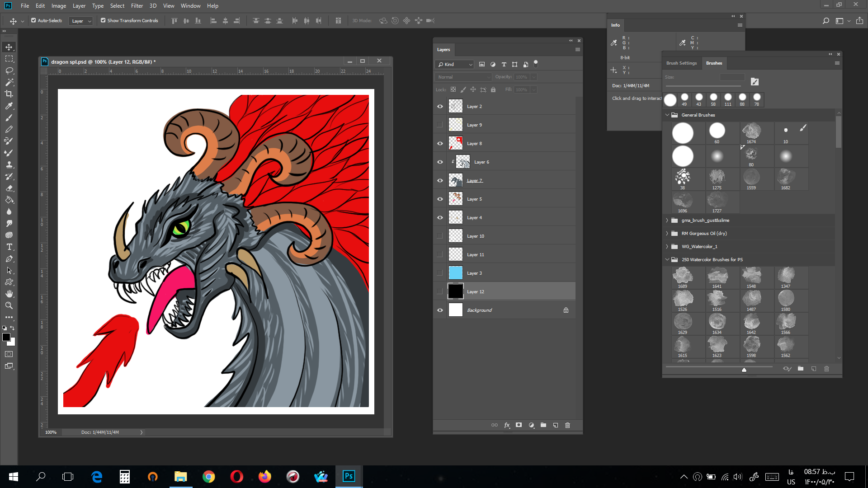Screen dimensions: 868x488
Task: Open the Kind filter dropdown in Layers
Action: pos(454,64)
